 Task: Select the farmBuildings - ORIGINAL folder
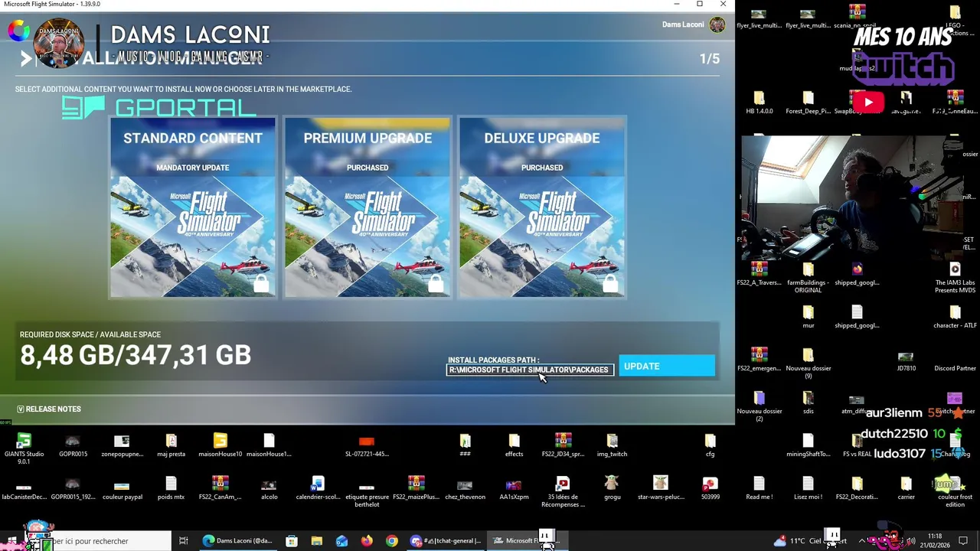808,276
